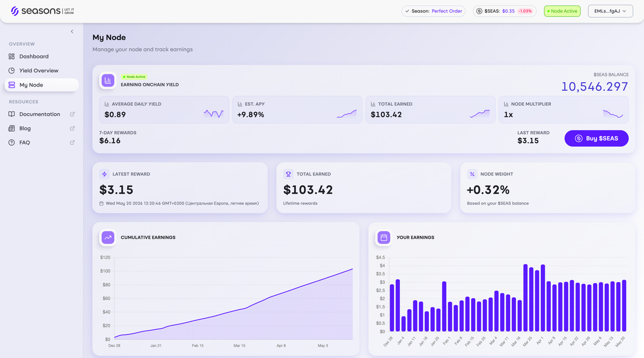Click the Node Active status button in the header
This screenshot has width=644, height=358.
pos(562,11)
